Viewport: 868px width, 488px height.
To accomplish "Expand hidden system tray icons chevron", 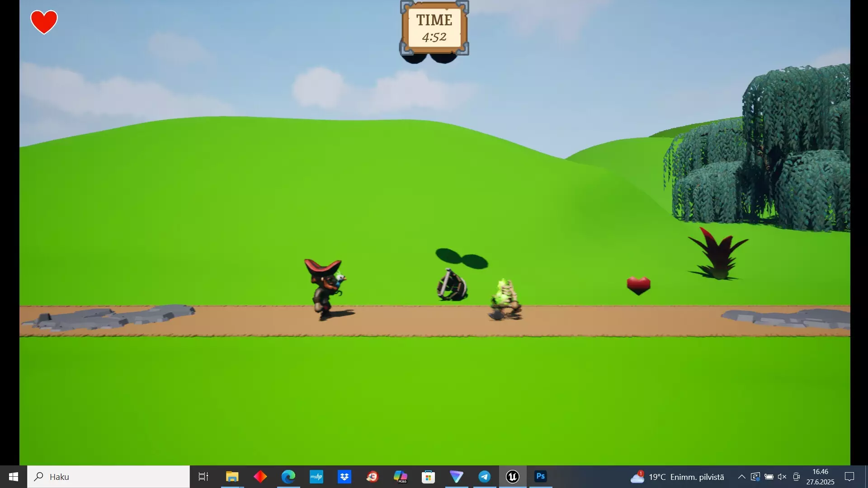I will [741, 477].
